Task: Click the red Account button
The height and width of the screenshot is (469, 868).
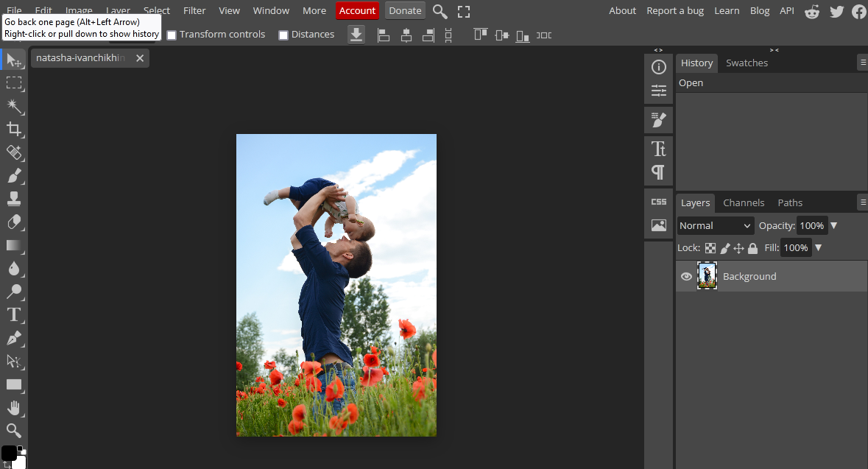Action: click(357, 10)
